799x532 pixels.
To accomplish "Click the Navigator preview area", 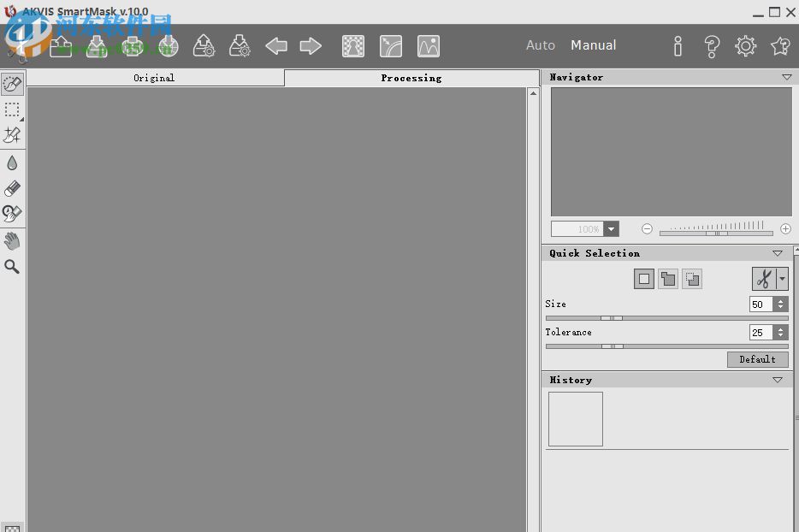I will 671,152.
